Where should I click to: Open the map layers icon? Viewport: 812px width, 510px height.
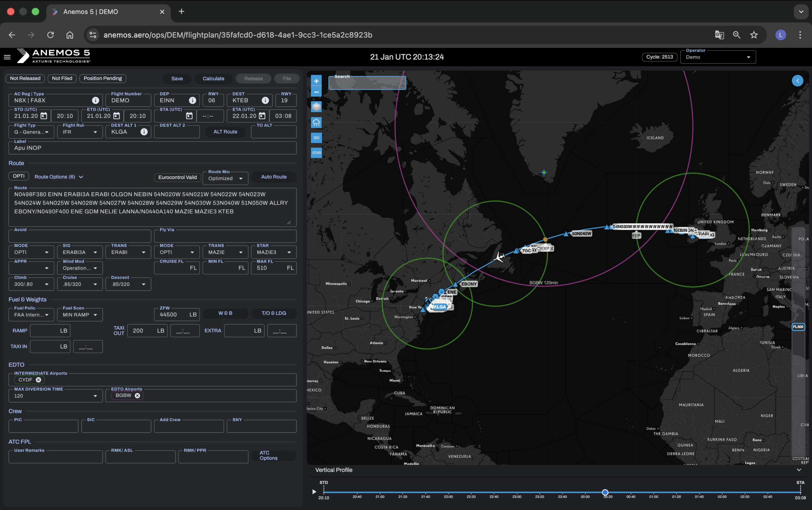[x=316, y=107]
